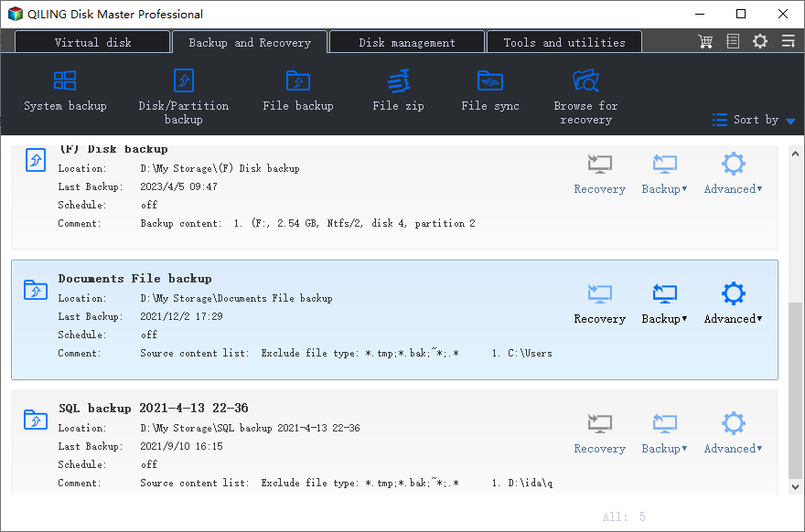Expand Backup dropdown label for (F) Disk backup
805x532 pixels.
point(664,189)
